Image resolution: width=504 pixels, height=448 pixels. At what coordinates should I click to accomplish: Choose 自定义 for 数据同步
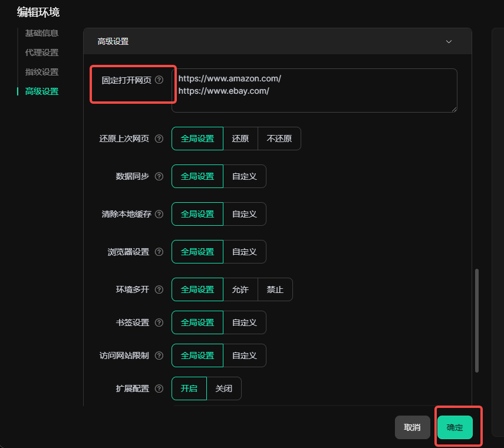click(244, 176)
